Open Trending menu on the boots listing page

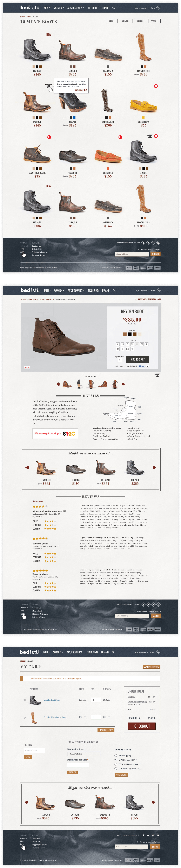pyautogui.click(x=93, y=8)
